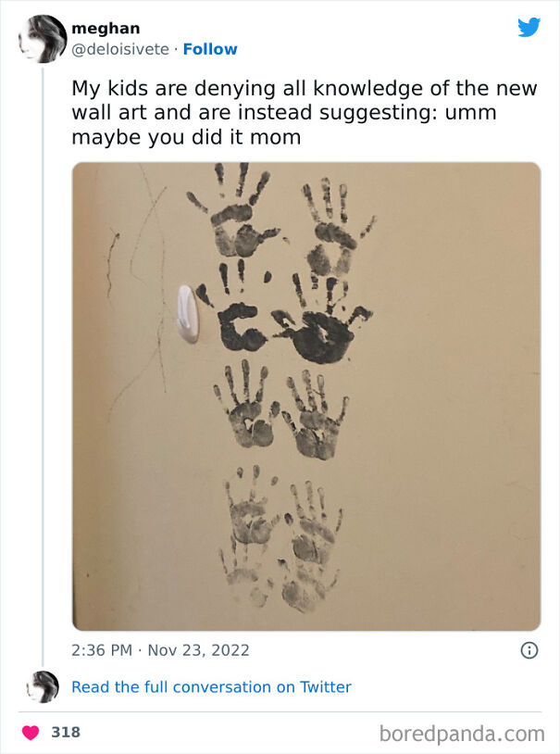The width and height of the screenshot is (560, 754).
Task: Click the words "My kids" in the tweet
Action: 109,89
